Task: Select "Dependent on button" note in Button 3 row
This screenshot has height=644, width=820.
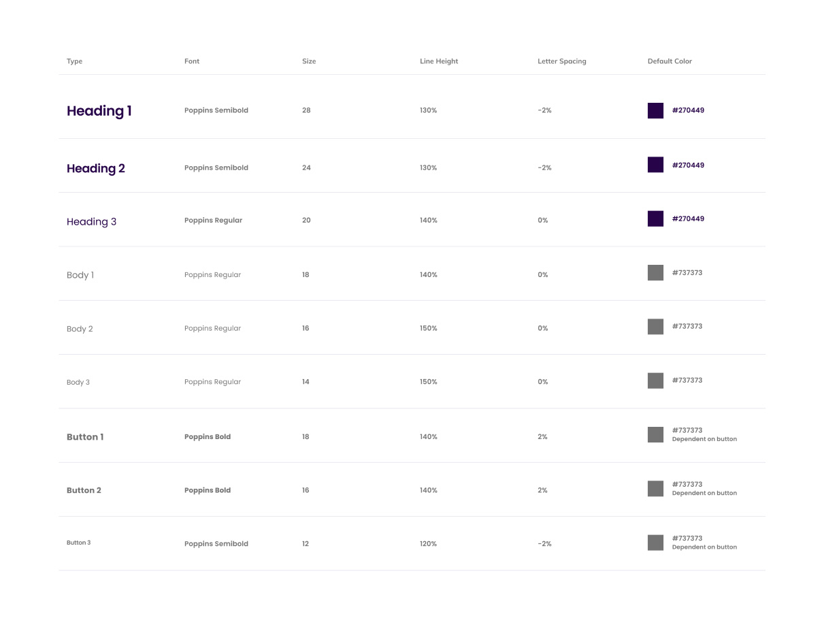Action: click(704, 547)
